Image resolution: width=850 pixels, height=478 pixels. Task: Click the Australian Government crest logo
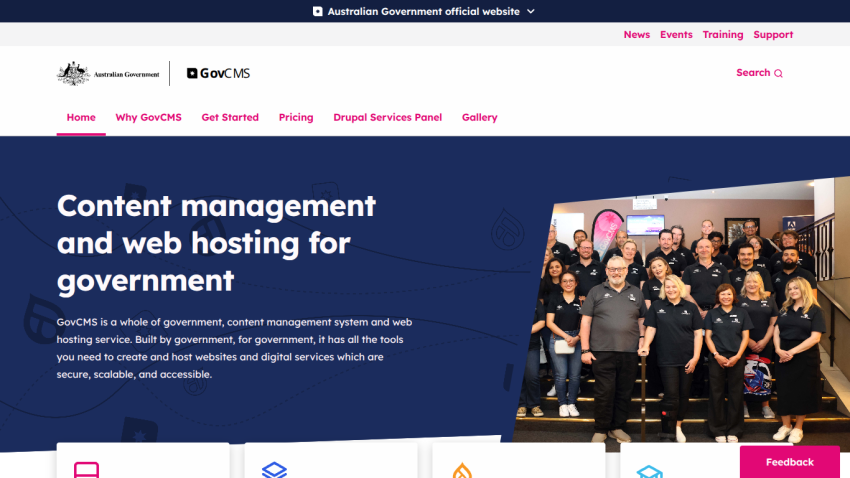tap(108, 74)
